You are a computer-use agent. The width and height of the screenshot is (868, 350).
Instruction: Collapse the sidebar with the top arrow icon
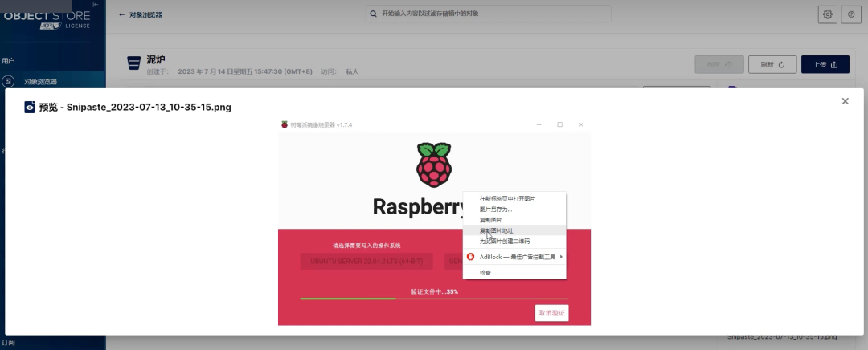(96, 5)
